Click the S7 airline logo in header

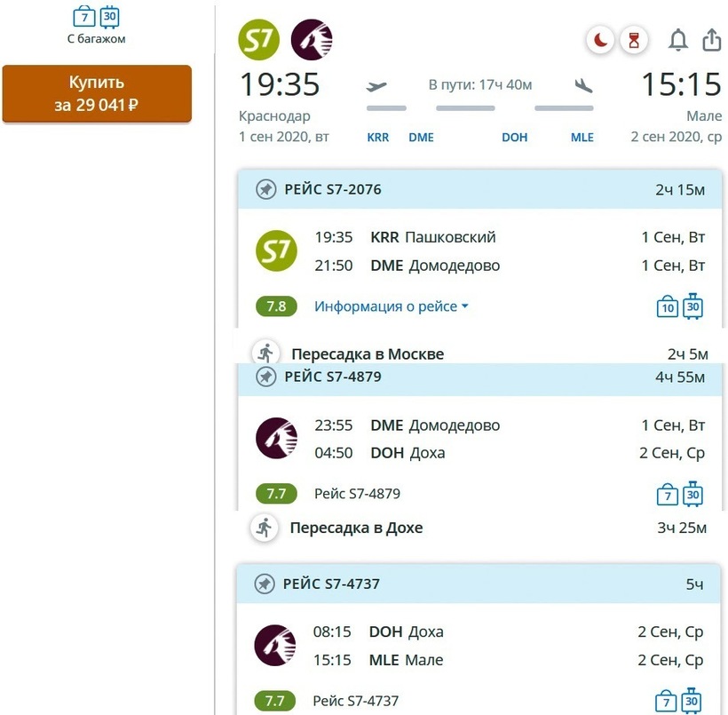click(259, 40)
